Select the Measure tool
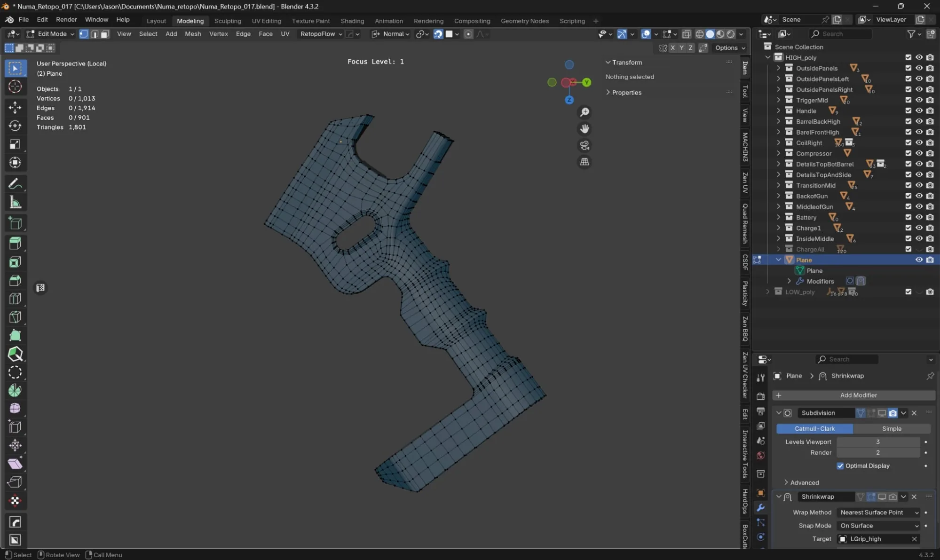The width and height of the screenshot is (940, 560). click(x=15, y=203)
